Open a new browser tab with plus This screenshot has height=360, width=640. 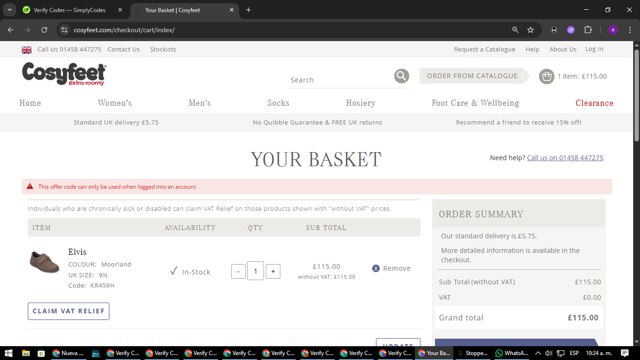(x=248, y=10)
